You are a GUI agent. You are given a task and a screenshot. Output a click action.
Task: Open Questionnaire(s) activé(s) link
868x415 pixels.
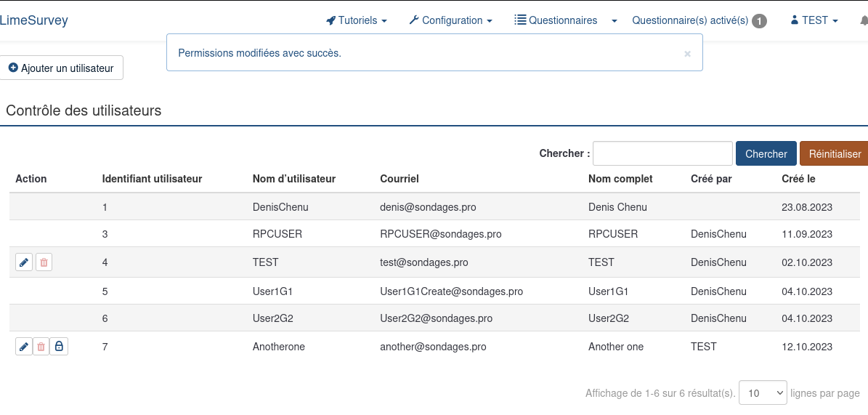689,20
